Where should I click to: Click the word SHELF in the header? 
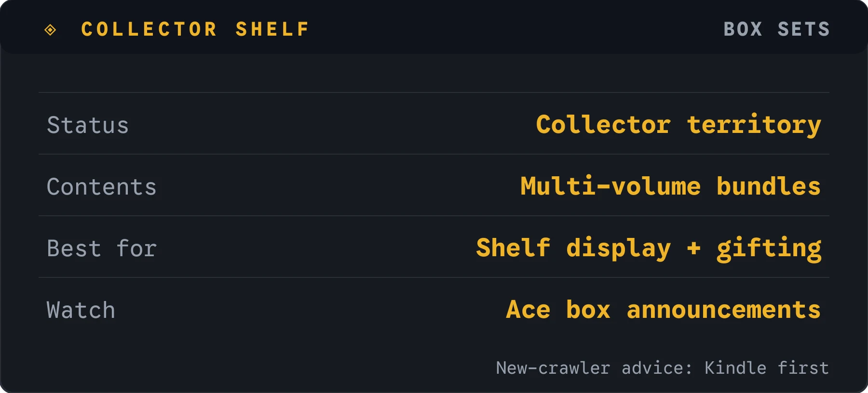272,29
